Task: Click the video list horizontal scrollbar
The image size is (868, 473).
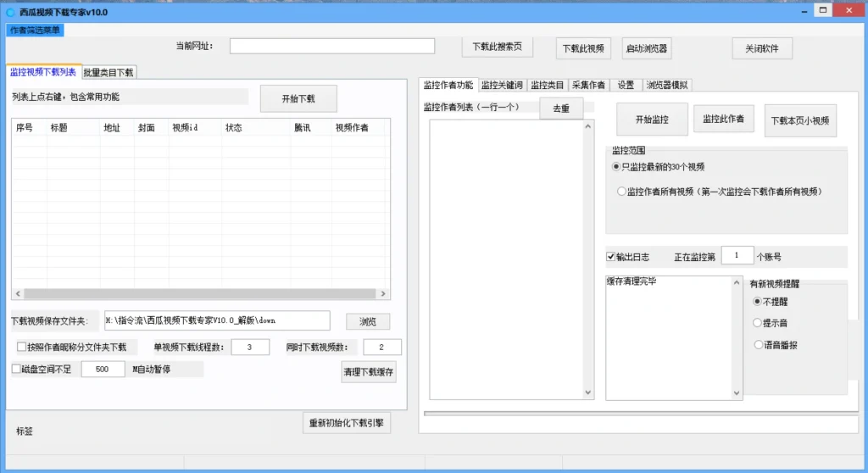Action: (x=200, y=293)
